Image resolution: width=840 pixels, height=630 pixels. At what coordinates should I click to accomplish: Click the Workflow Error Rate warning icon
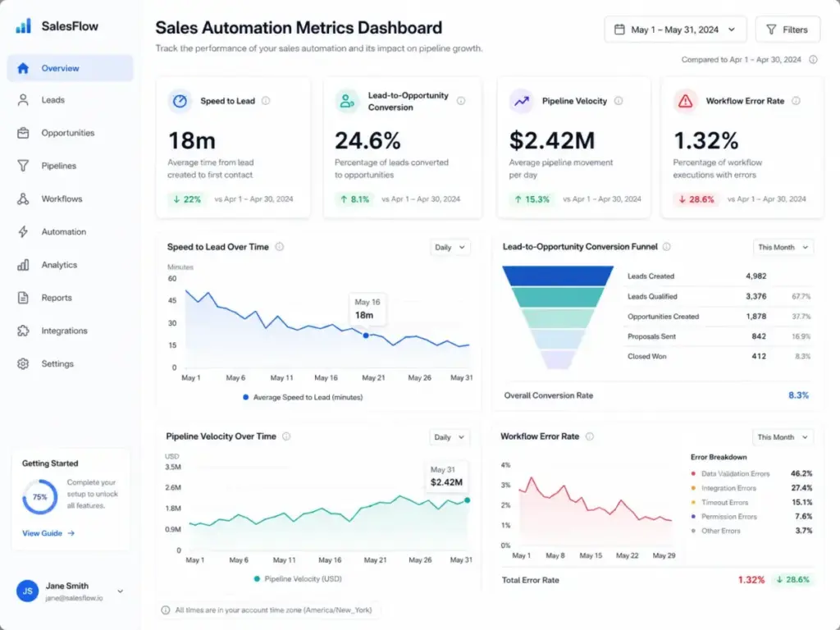685,101
